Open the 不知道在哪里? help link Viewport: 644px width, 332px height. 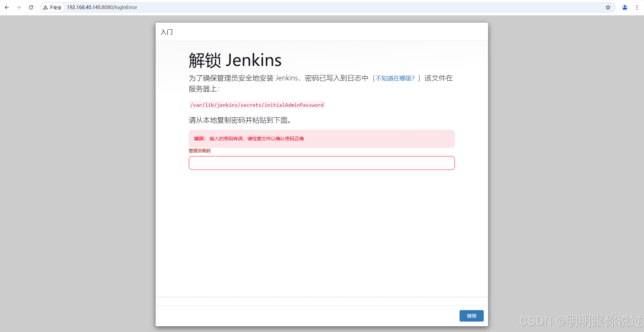(x=395, y=78)
